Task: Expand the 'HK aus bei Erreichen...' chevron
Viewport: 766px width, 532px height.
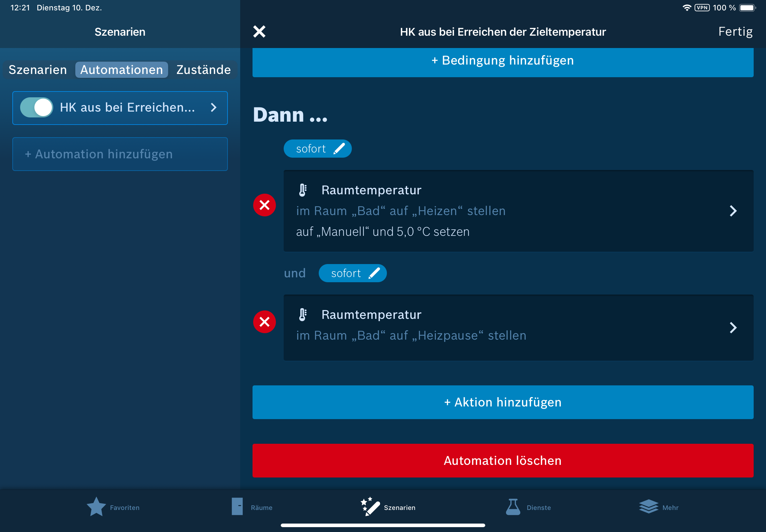Action: (x=214, y=107)
